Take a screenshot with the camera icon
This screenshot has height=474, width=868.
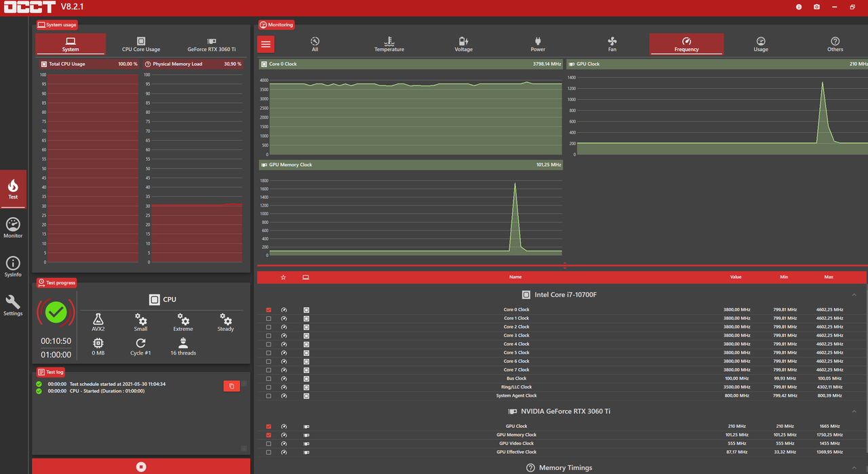click(x=816, y=7)
